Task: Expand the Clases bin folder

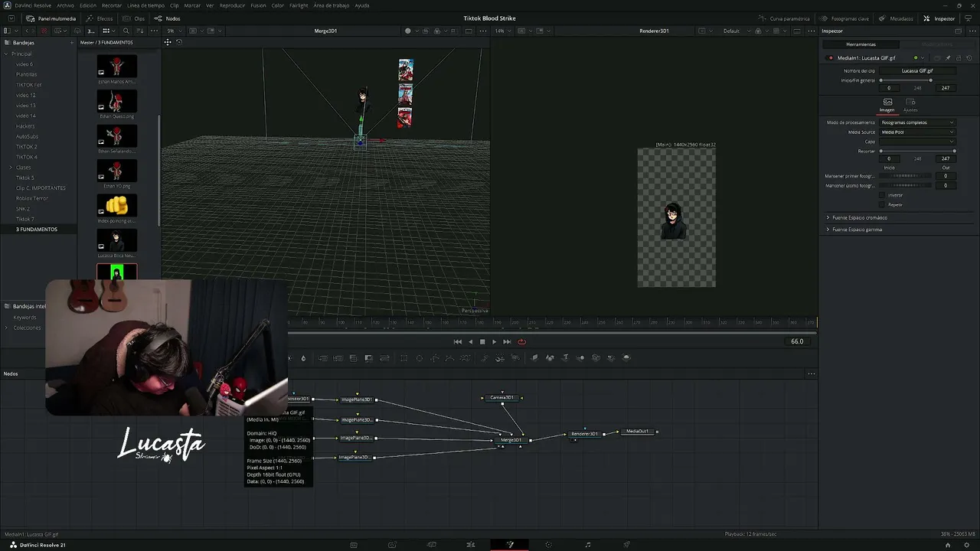Action: [x=10, y=167]
